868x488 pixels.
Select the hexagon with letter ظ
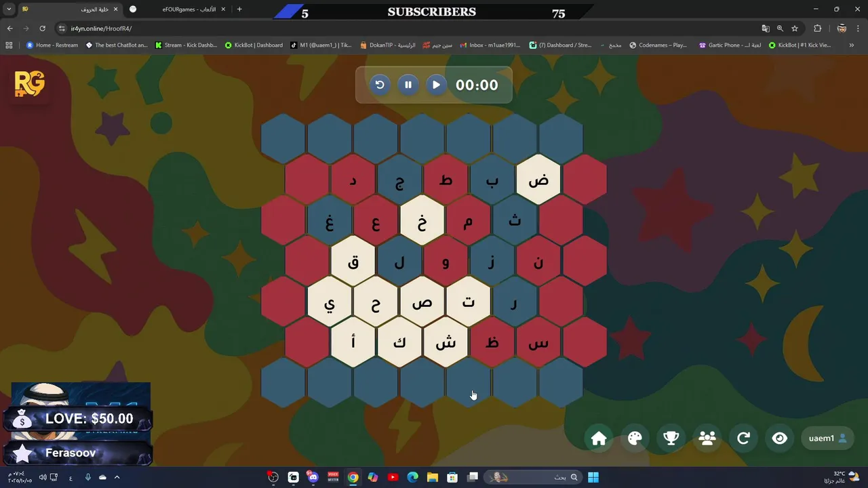point(492,343)
